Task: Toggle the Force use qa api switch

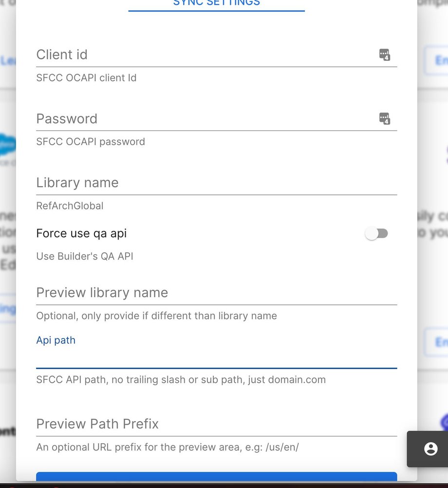Action: (x=376, y=233)
